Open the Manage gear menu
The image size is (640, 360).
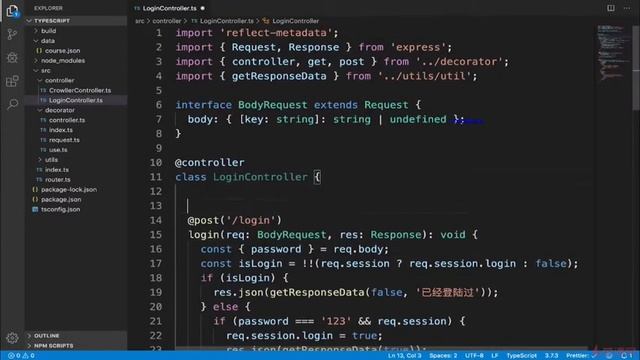(12, 338)
